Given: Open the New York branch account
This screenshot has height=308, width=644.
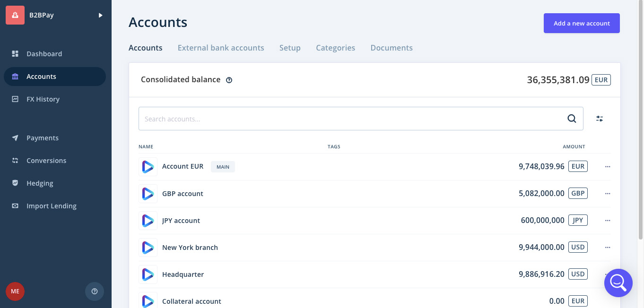Looking at the screenshot, I should 190,248.
